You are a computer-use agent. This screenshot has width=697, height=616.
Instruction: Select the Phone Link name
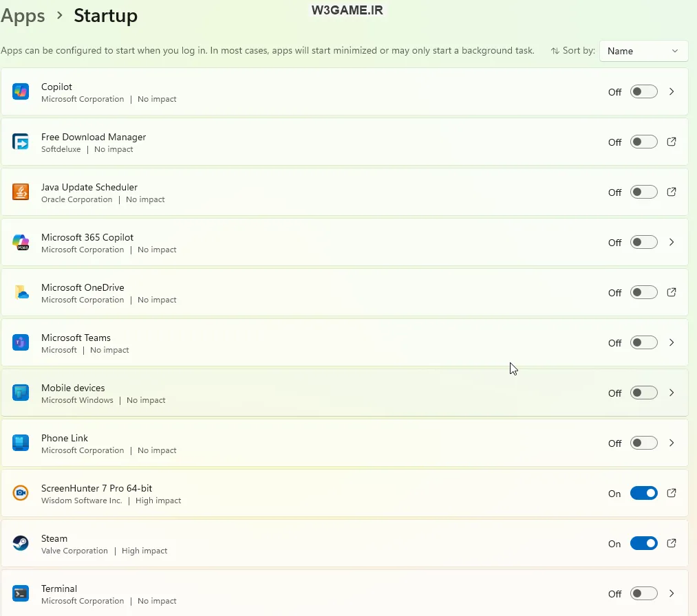(65, 439)
